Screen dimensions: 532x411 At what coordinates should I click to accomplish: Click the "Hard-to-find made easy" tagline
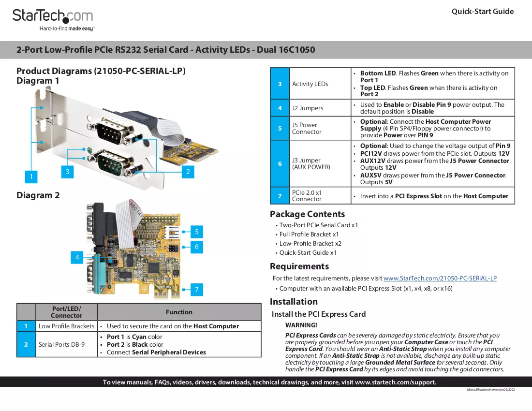click(x=67, y=29)
